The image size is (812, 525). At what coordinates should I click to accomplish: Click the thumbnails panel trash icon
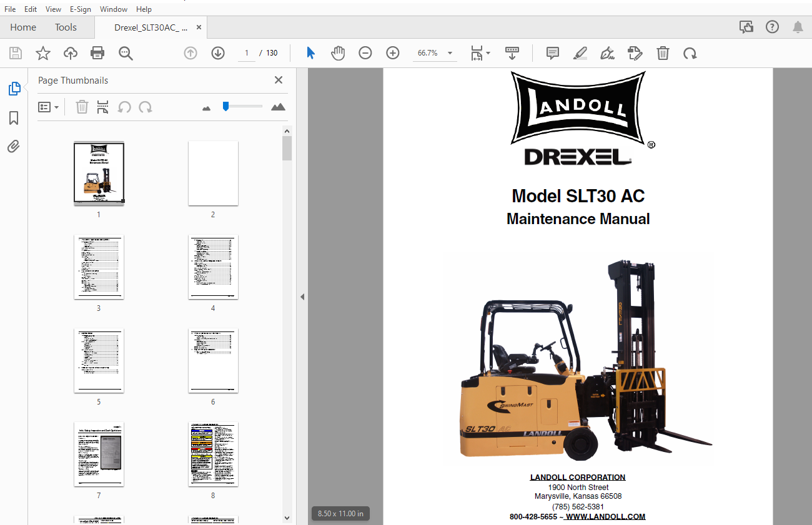(x=82, y=107)
